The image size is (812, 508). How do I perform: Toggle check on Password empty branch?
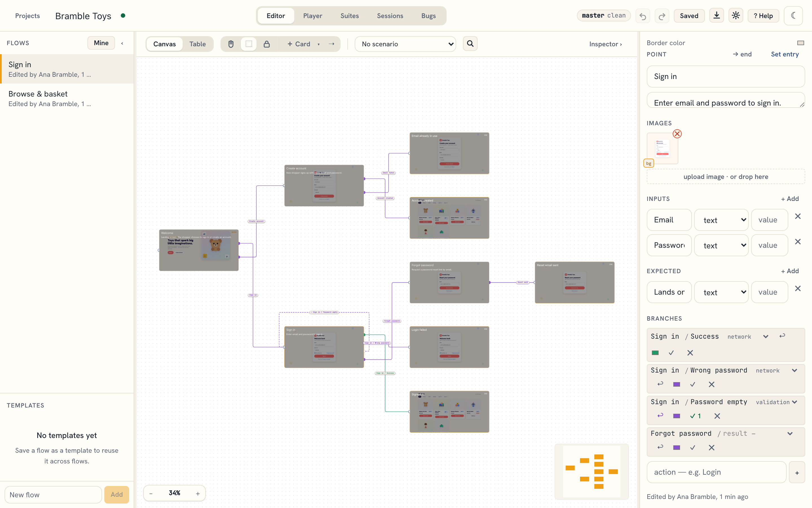[x=695, y=416]
